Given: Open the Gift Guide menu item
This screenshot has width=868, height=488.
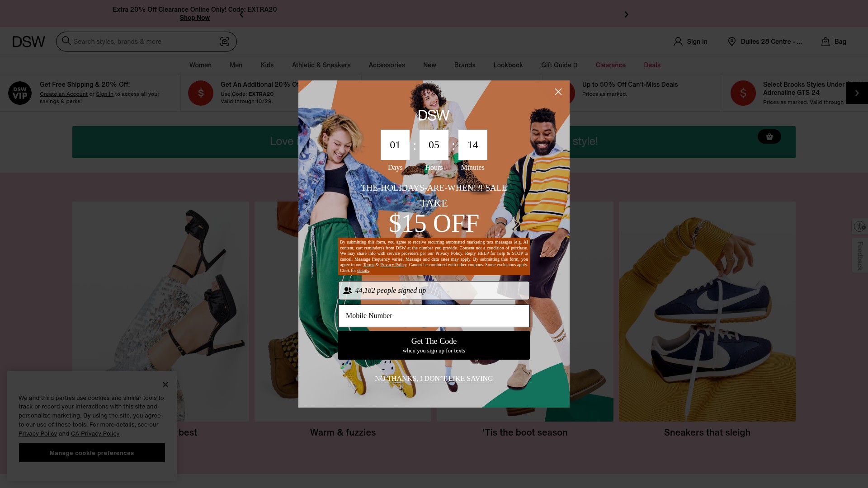Looking at the screenshot, I should point(559,65).
